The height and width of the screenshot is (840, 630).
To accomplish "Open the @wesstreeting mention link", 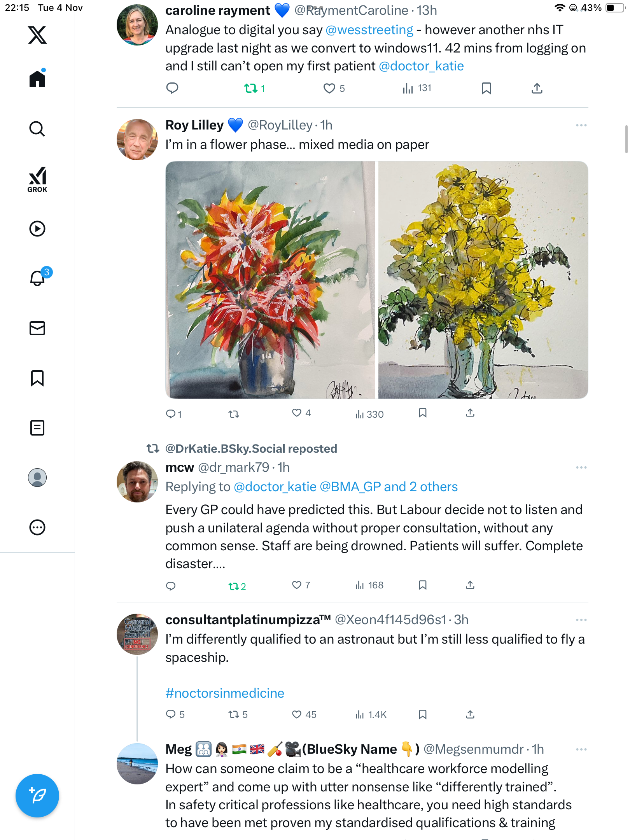I will [369, 30].
